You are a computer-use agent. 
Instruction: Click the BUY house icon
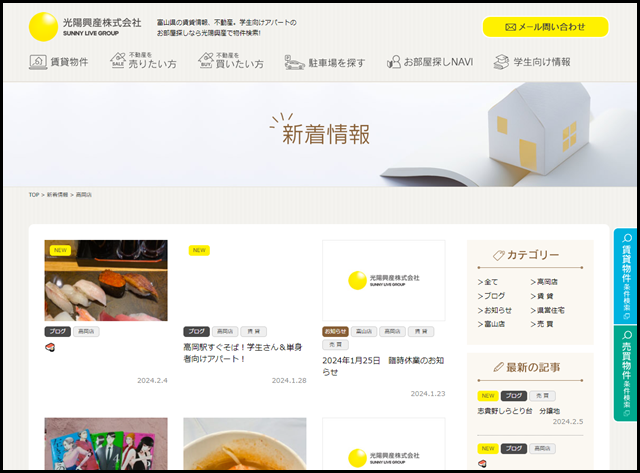pyautogui.click(x=206, y=60)
